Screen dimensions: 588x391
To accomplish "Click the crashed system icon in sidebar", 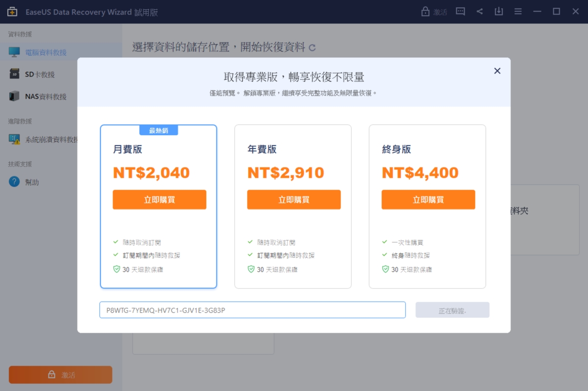I will tap(14, 139).
